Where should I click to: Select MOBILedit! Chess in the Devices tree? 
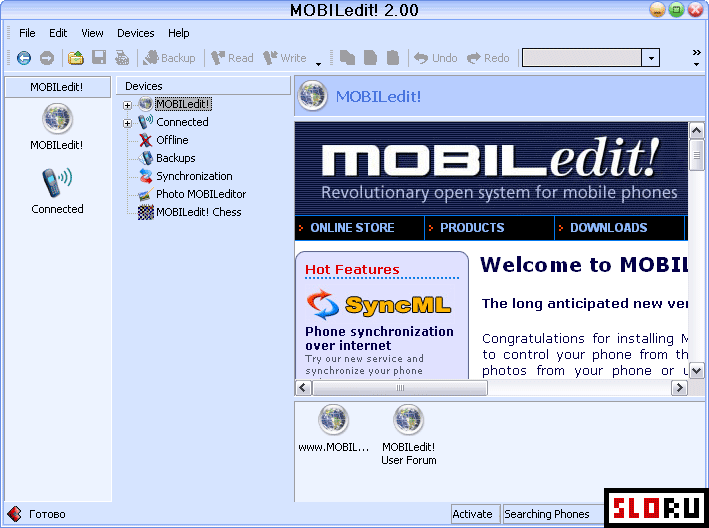[199, 212]
